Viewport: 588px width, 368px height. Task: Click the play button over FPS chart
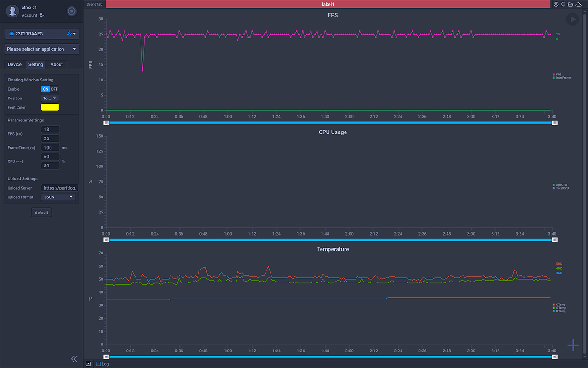click(x=572, y=19)
